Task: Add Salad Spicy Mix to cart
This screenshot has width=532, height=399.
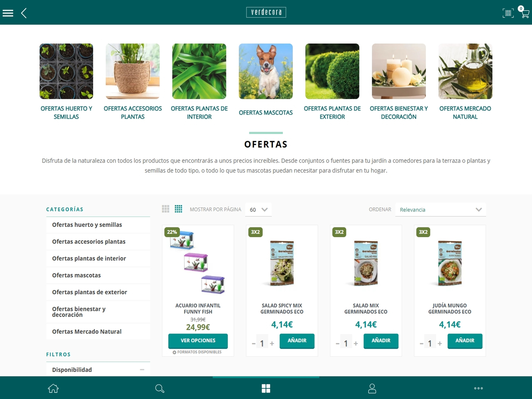Action: 297,341
